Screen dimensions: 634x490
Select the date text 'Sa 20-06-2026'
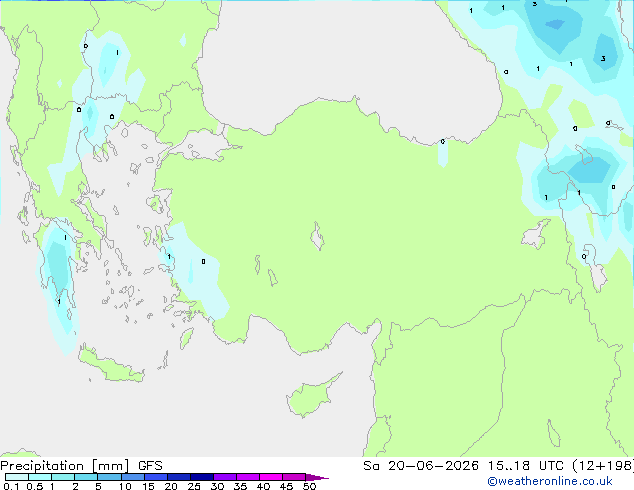tap(421, 466)
